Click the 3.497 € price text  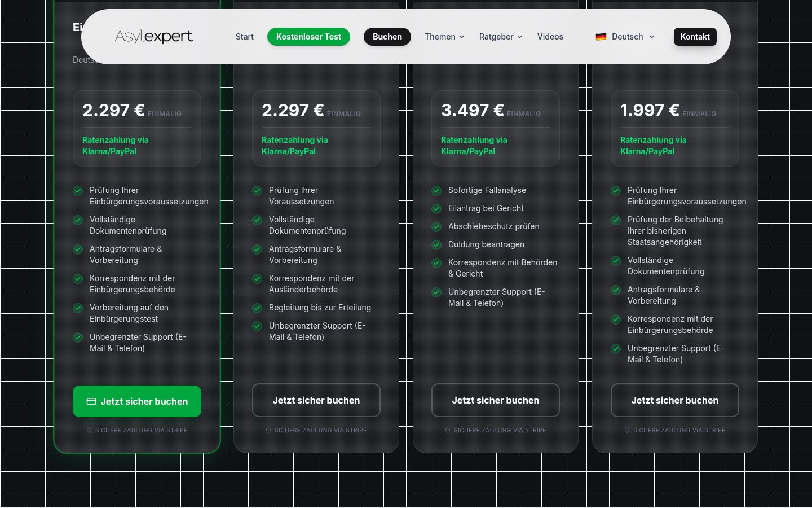(473, 110)
